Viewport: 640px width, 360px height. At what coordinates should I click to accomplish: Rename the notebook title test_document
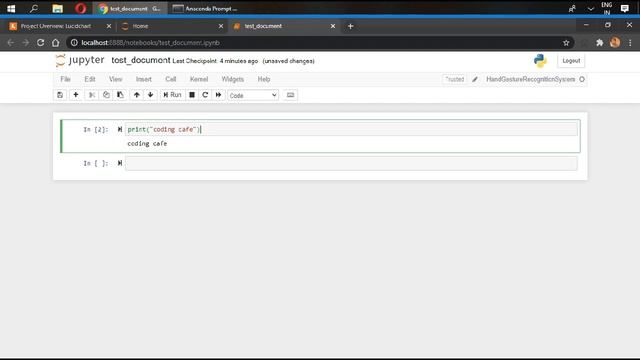click(x=140, y=60)
